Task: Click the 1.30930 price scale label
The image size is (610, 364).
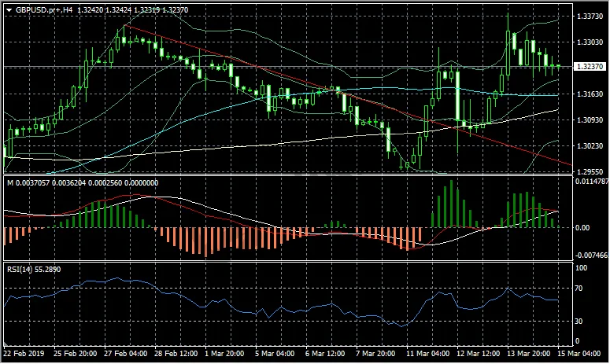Action: [590, 120]
